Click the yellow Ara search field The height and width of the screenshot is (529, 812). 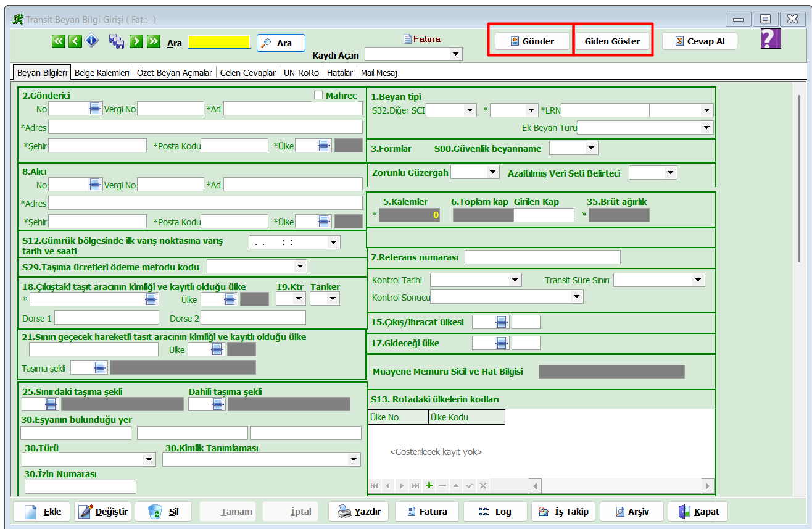(x=218, y=42)
